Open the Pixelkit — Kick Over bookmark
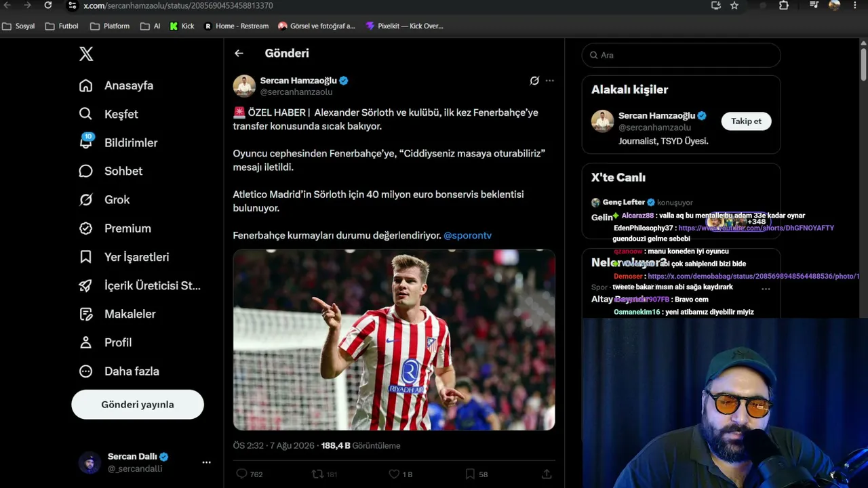The width and height of the screenshot is (868, 488). [x=404, y=26]
